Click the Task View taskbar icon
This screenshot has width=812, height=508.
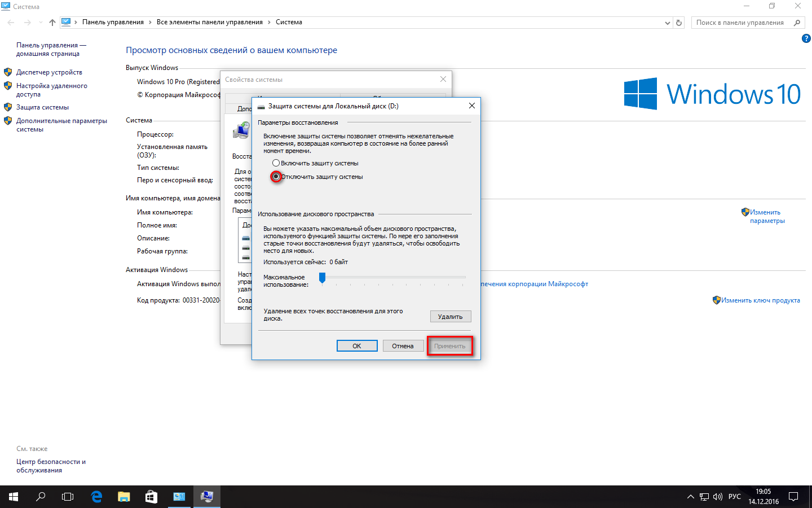pos(68,497)
